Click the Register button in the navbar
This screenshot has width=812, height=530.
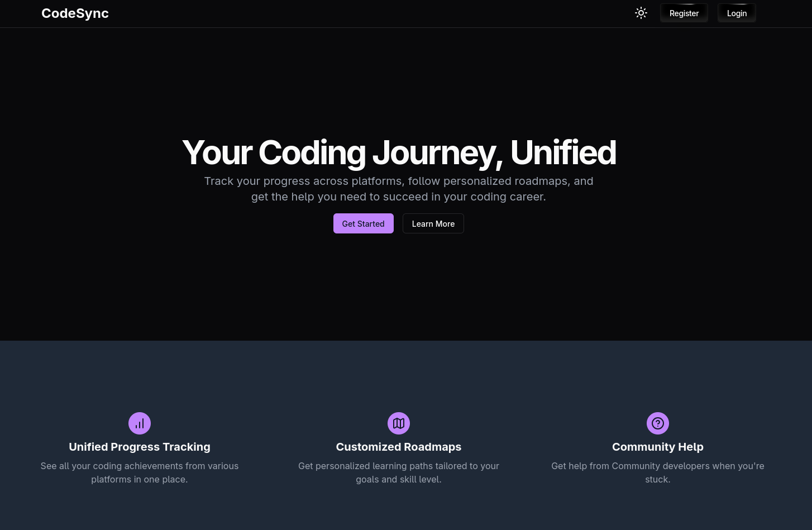click(684, 13)
